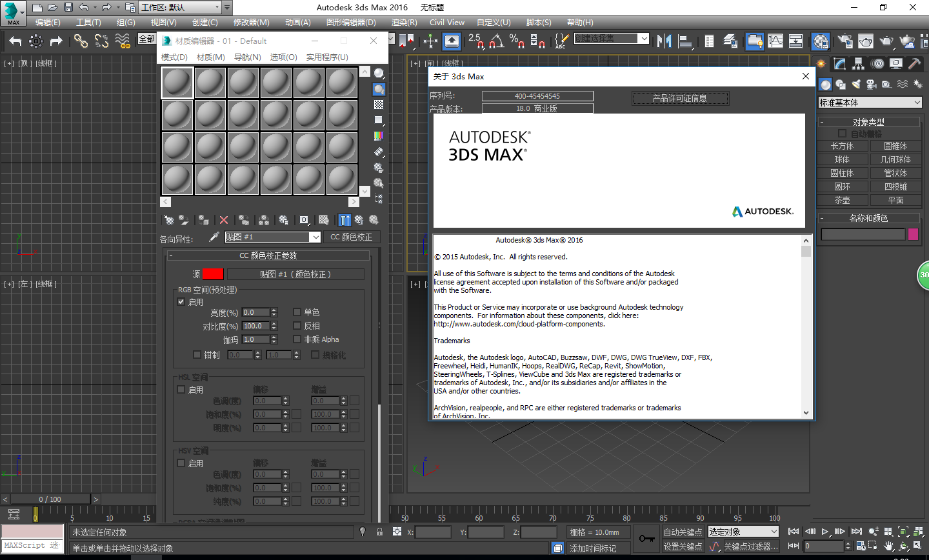
Task: Click the CC 颜色校正 map type button
Action: [x=352, y=237]
